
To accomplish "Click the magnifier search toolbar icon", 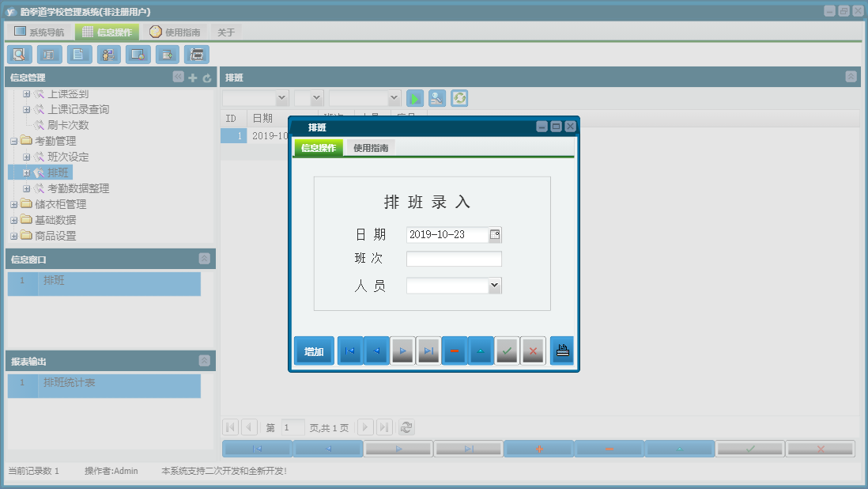I will pyautogui.click(x=20, y=55).
